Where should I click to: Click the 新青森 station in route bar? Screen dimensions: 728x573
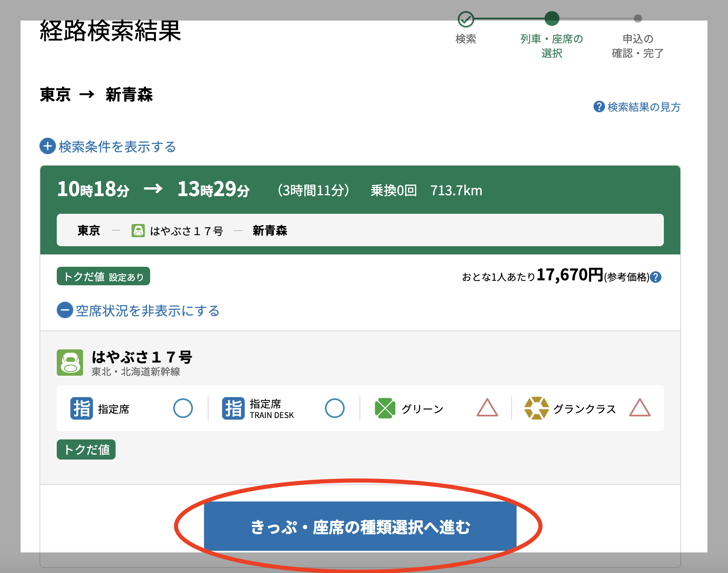point(270,231)
